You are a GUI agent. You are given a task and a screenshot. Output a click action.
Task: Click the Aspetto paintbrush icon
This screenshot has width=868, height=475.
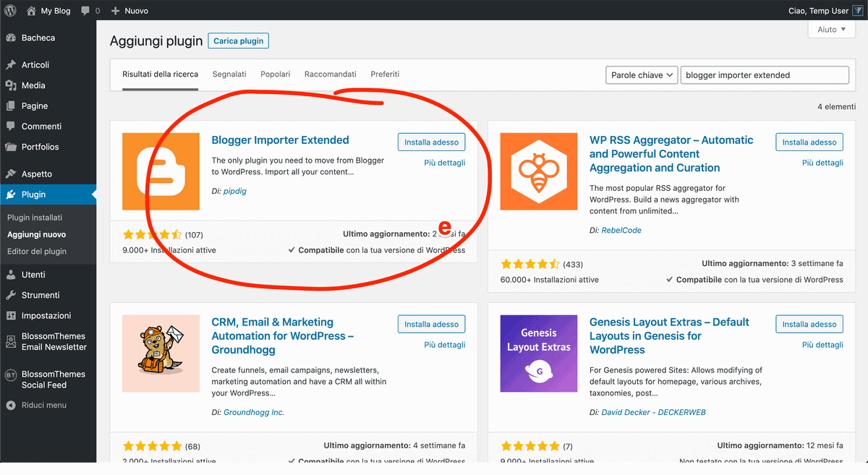[x=11, y=174]
